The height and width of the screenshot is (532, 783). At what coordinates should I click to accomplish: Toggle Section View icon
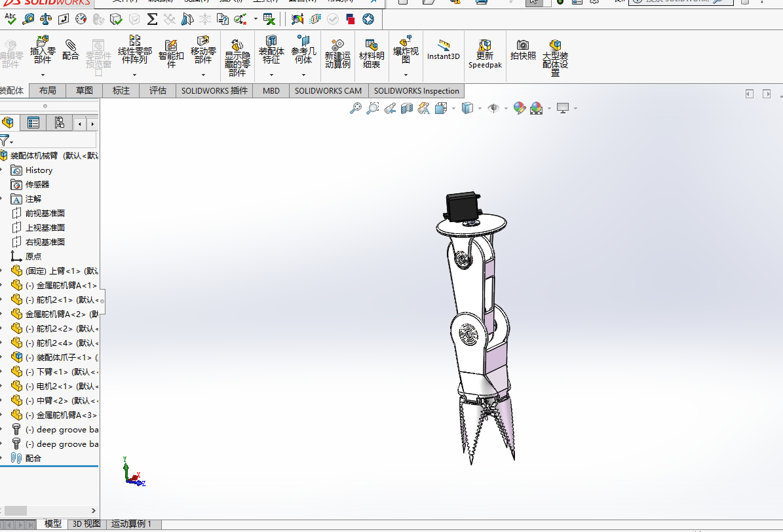[x=407, y=108]
